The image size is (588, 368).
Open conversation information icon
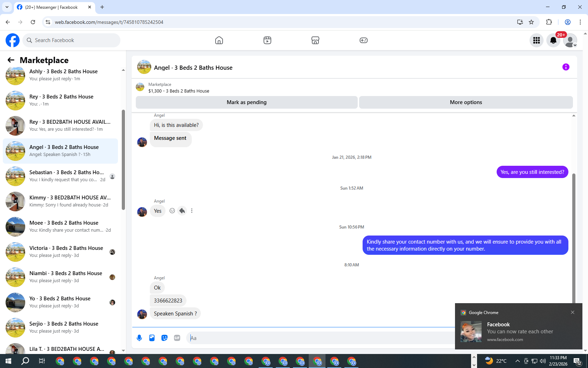pyautogui.click(x=566, y=67)
